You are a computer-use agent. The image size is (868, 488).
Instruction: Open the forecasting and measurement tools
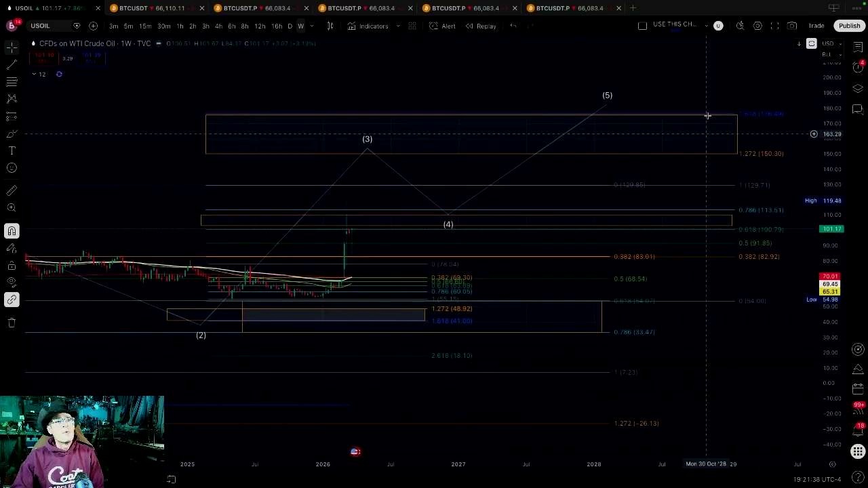(x=12, y=117)
